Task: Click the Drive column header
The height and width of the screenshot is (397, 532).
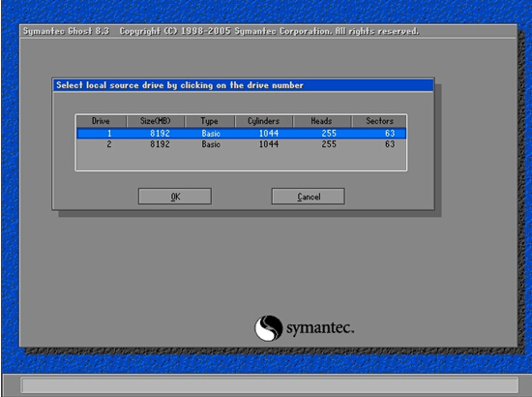Action: click(102, 121)
